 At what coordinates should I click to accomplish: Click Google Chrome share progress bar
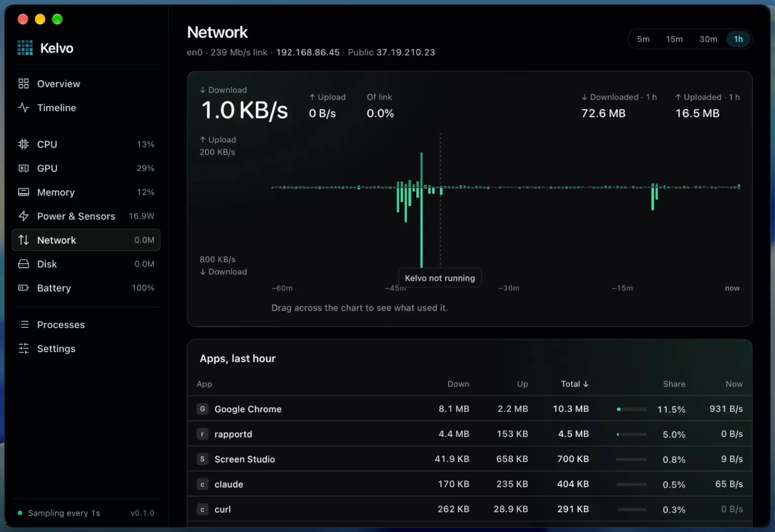coord(632,409)
